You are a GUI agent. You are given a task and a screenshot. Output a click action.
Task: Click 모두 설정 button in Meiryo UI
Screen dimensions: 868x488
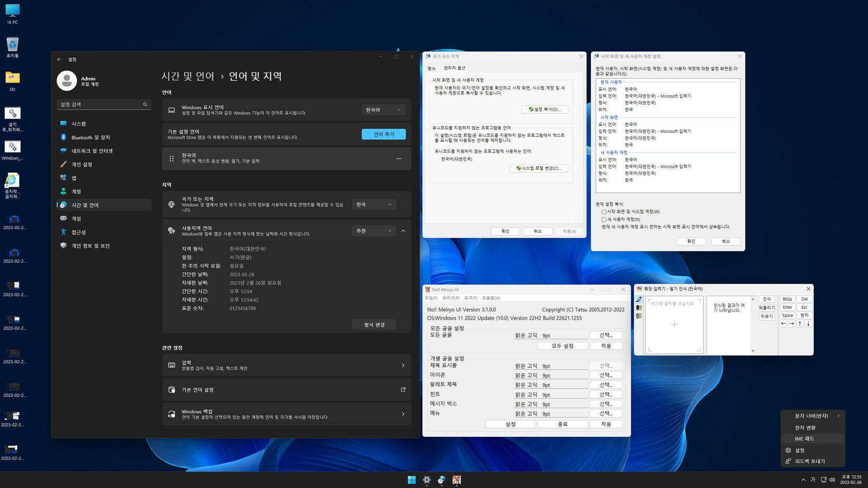coord(562,346)
